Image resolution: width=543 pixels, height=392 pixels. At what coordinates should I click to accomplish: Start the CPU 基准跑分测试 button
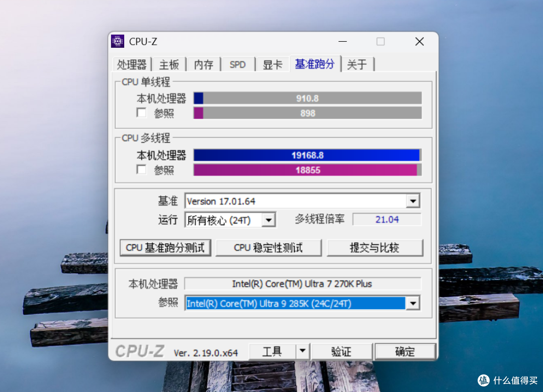coord(165,248)
